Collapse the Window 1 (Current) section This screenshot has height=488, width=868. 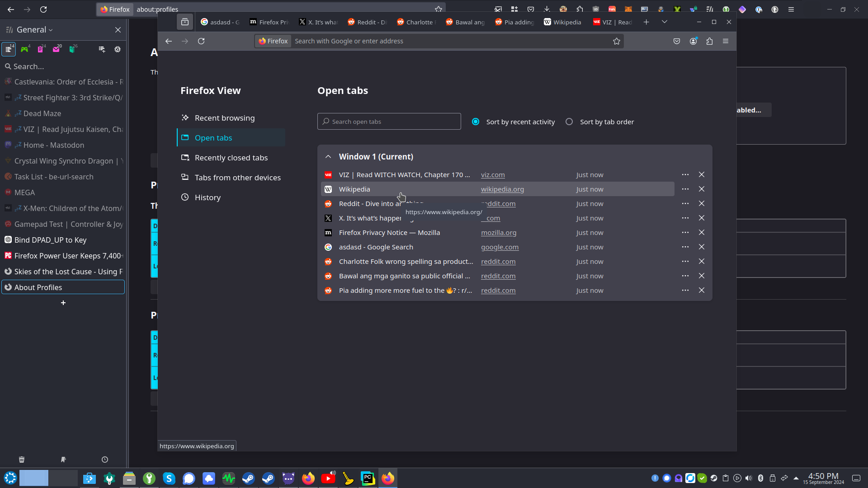pos(328,157)
